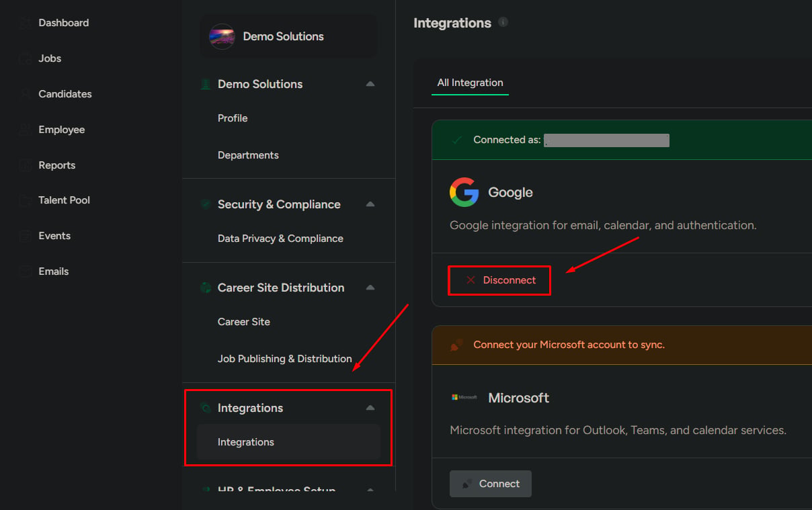Click the Reports sidebar icon
The width and height of the screenshot is (812, 510).
(x=25, y=165)
